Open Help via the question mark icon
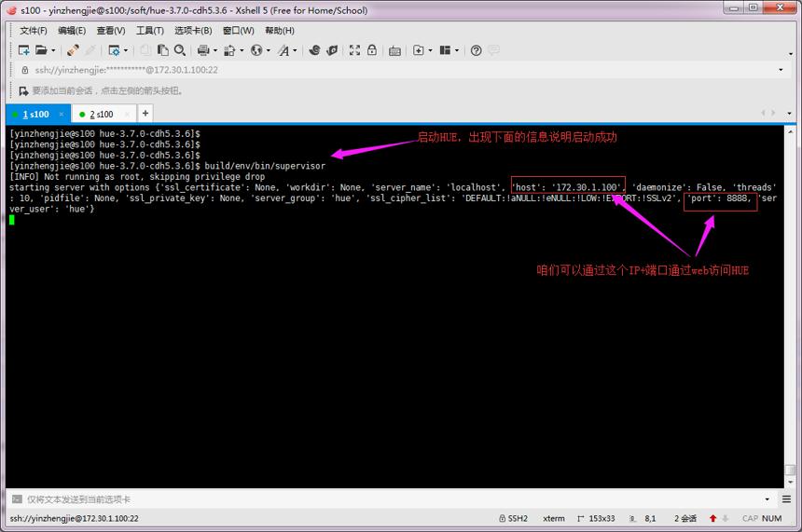Screen dimensions: 802x532 pos(477,50)
